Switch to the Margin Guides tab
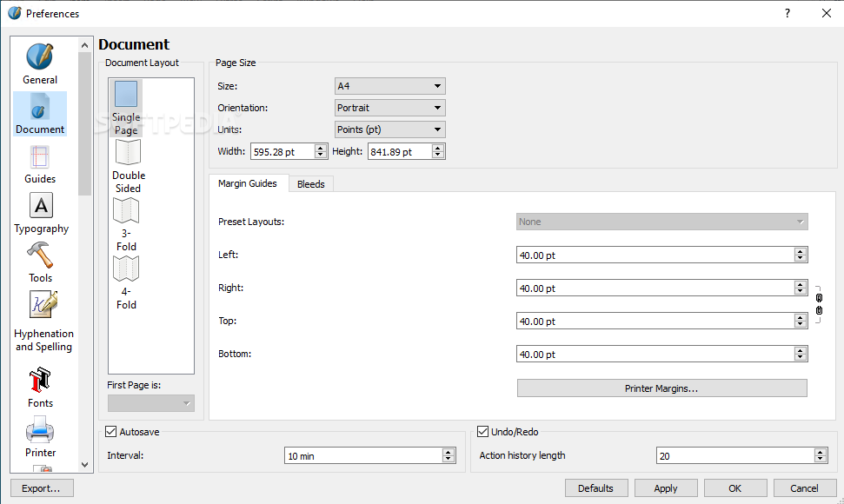This screenshot has height=504, width=844. (248, 183)
